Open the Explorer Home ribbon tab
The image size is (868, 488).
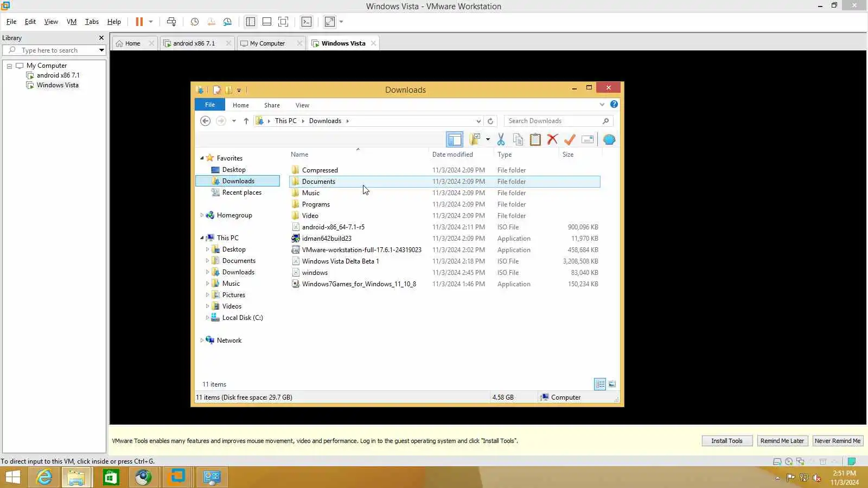pos(241,105)
